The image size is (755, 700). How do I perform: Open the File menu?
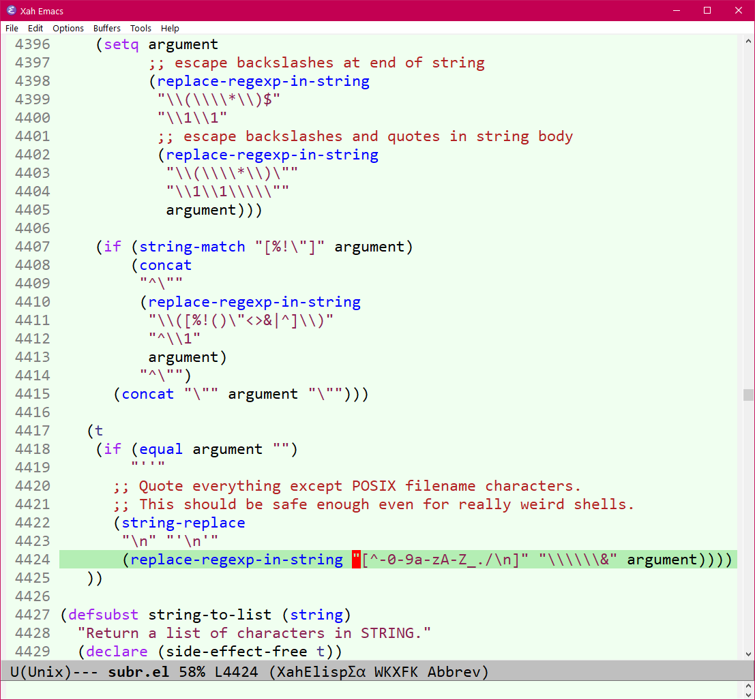(12, 28)
